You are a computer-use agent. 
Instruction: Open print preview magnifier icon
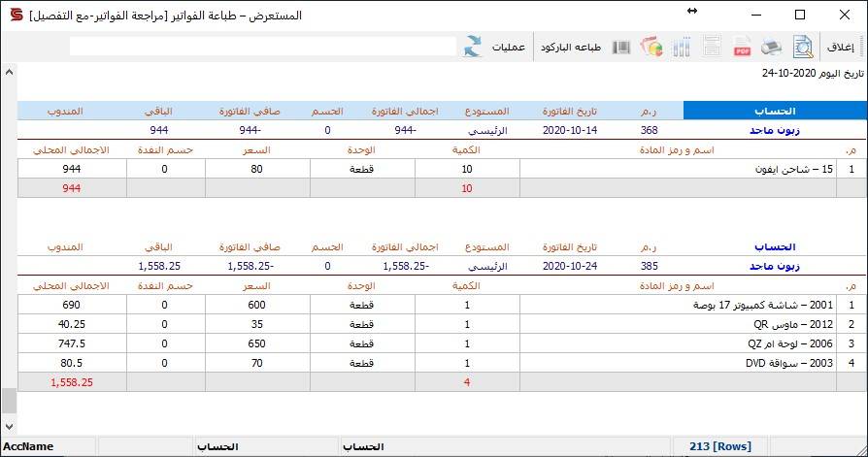(x=803, y=47)
